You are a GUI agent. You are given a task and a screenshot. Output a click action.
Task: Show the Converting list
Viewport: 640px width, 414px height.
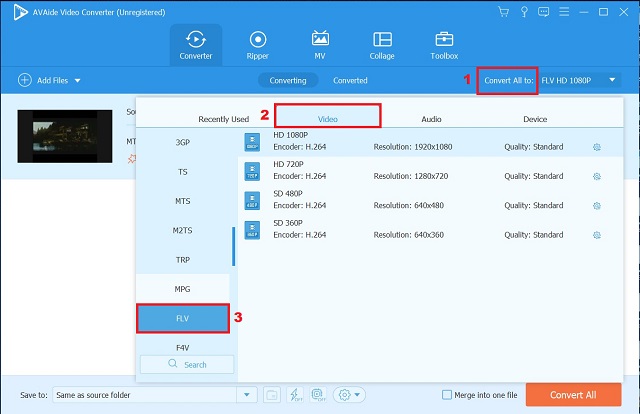(288, 80)
